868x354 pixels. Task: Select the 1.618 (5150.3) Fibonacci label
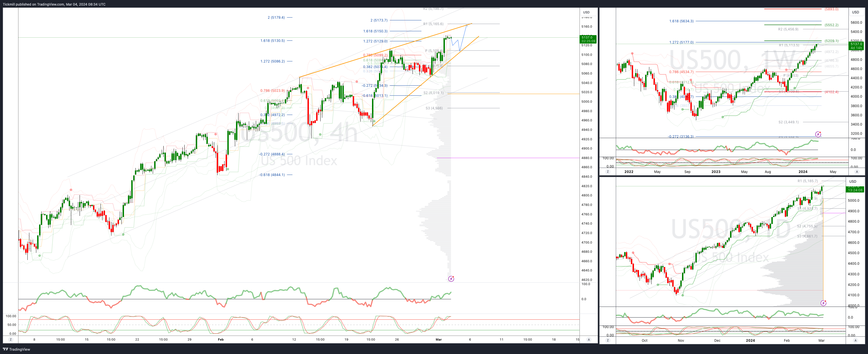tap(375, 31)
